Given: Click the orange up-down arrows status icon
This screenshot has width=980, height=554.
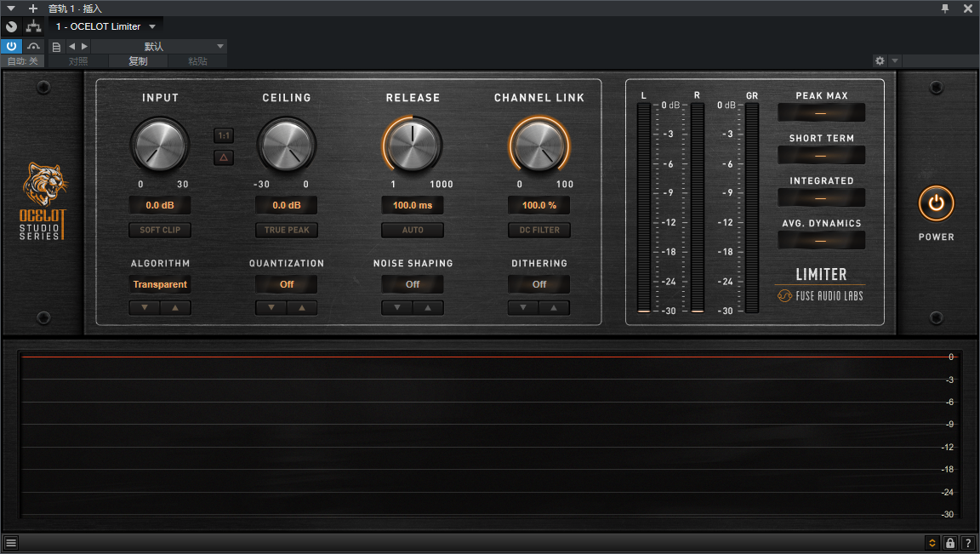Looking at the screenshot, I should click(932, 543).
